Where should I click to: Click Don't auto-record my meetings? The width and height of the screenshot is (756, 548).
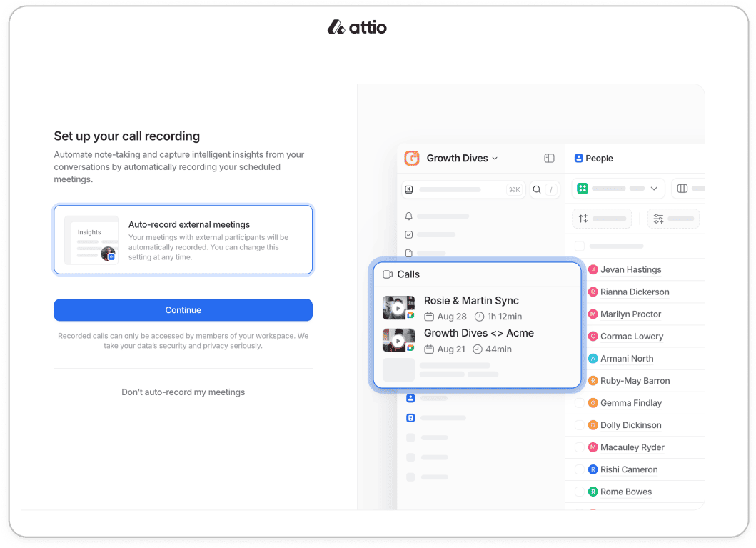click(183, 392)
